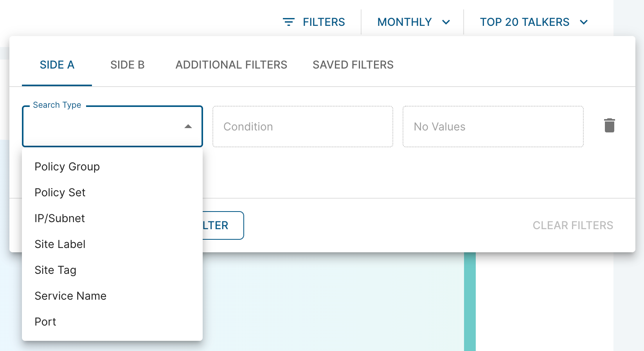
Task: Click the filter lines icon beside FILTERS
Action: coord(288,22)
